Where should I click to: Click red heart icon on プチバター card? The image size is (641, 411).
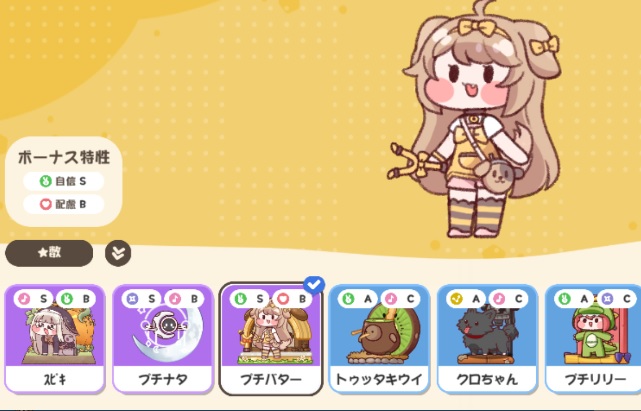282,299
